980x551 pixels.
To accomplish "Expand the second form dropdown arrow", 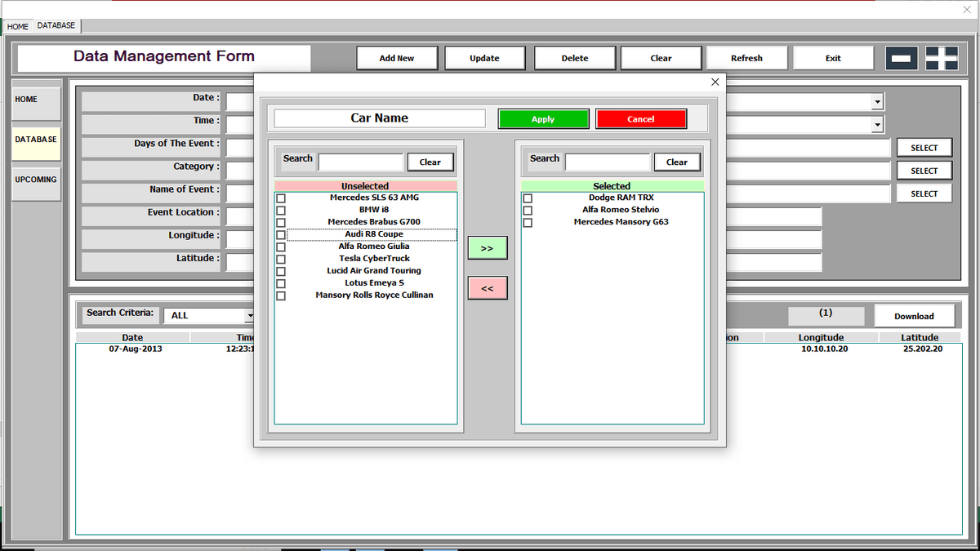I will pos(877,125).
